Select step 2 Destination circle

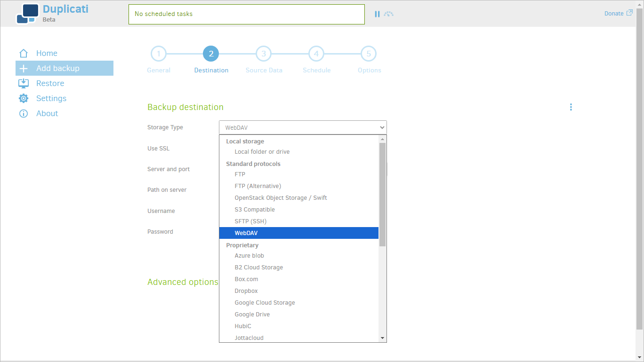tap(211, 54)
